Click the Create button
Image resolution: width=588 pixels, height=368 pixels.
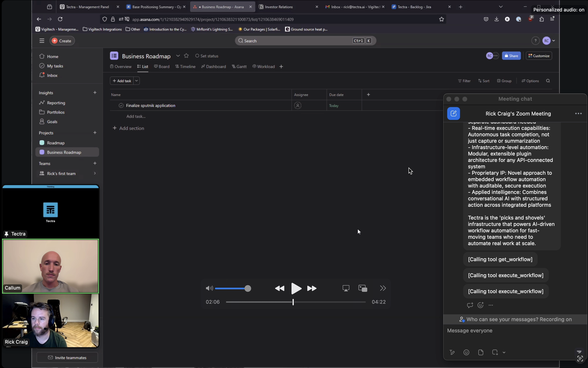click(62, 41)
